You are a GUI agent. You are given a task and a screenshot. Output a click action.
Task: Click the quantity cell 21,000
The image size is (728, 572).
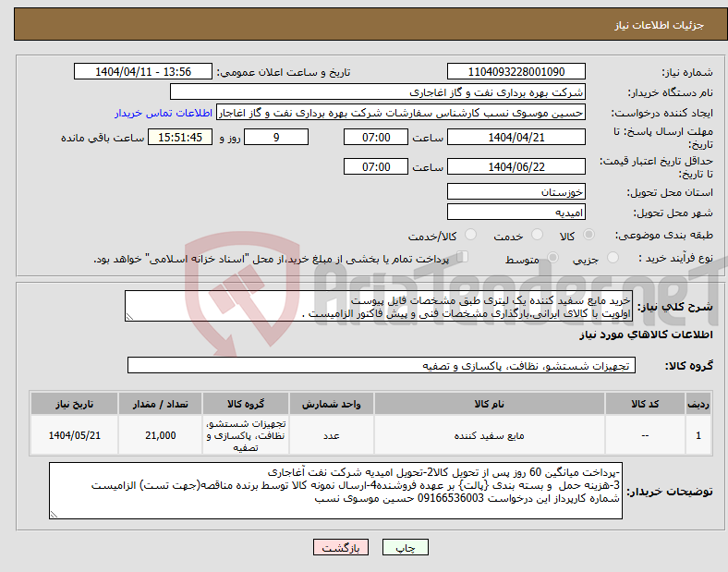(160, 435)
